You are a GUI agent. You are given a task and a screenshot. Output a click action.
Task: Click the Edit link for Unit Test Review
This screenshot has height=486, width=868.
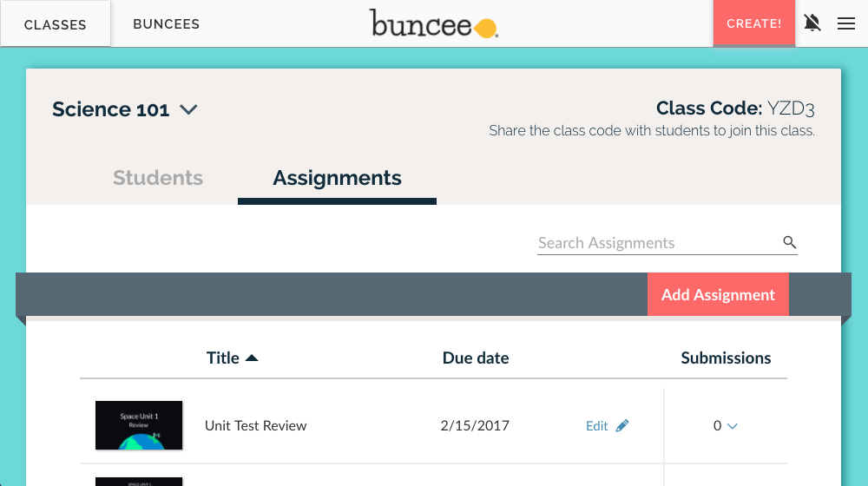coord(597,426)
